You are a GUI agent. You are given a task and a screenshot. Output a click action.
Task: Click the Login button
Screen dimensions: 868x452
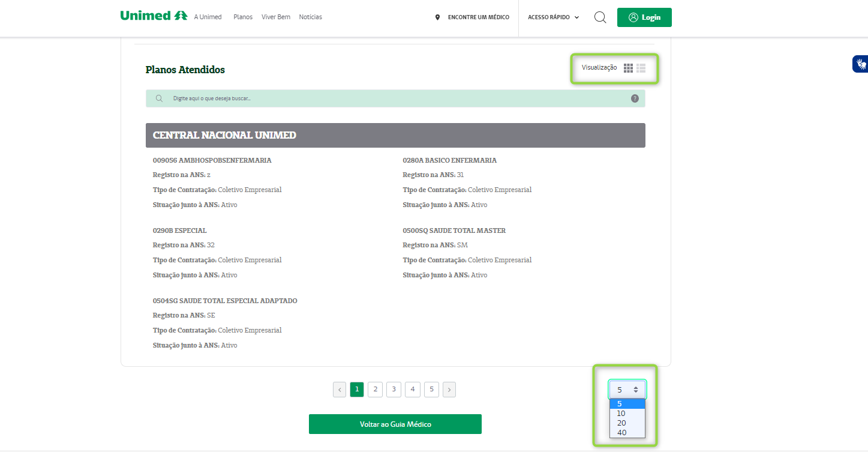click(x=644, y=17)
